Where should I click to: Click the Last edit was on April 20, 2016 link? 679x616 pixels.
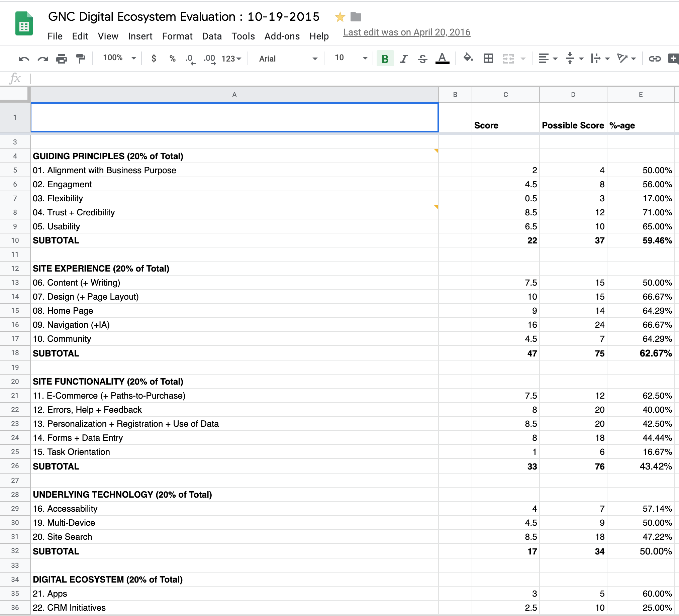[406, 32]
